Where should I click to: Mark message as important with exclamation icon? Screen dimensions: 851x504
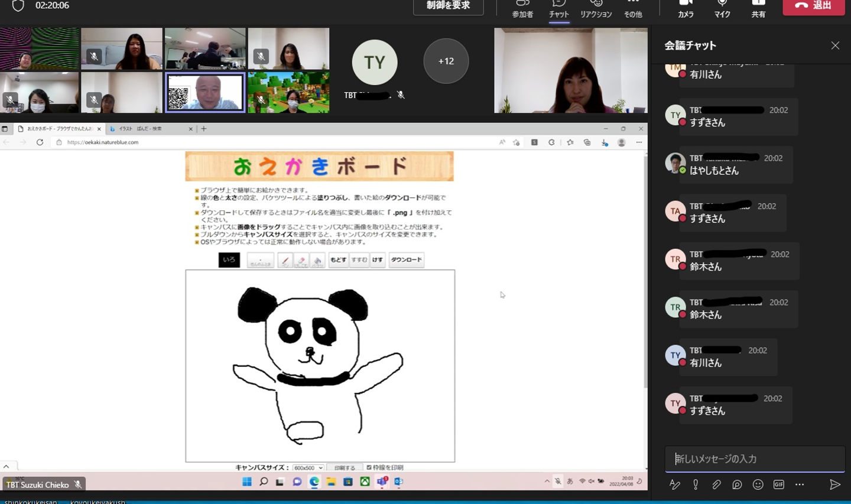click(x=696, y=485)
